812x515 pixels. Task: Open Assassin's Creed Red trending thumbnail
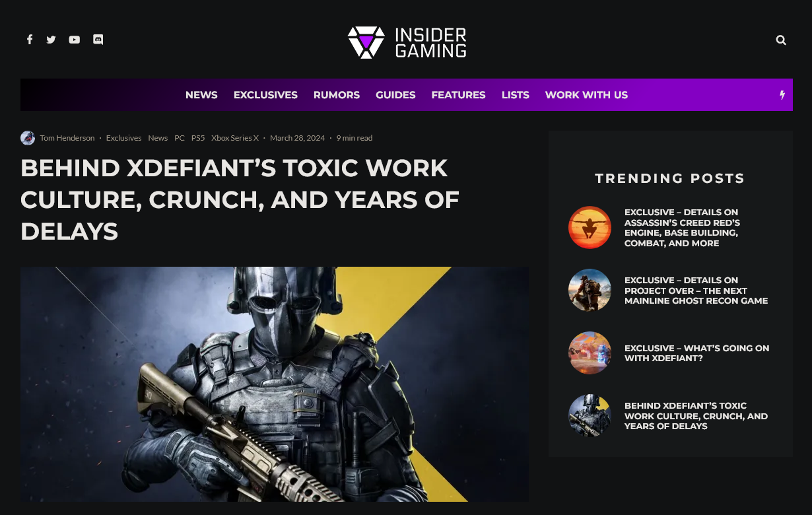pyautogui.click(x=590, y=227)
